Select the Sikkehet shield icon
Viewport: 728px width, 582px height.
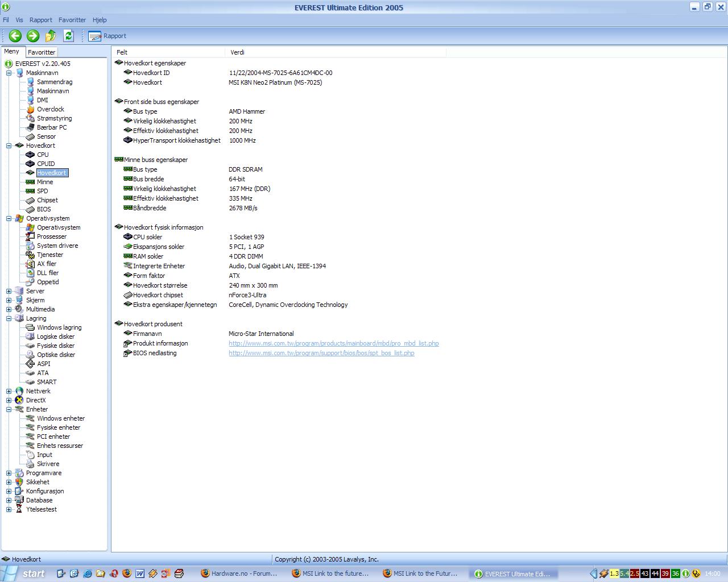pyautogui.click(x=19, y=482)
